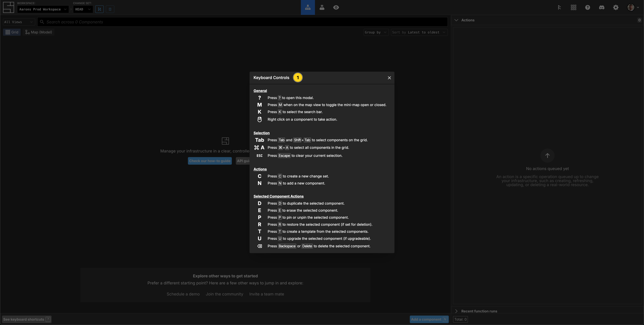
Task: Click the Selection section heading
Action: 262,133
